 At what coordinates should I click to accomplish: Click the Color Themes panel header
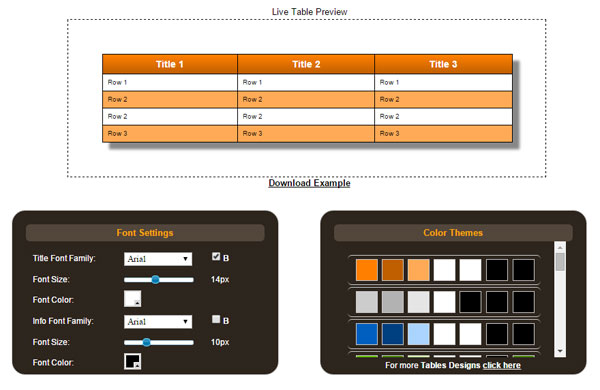(x=453, y=233)
